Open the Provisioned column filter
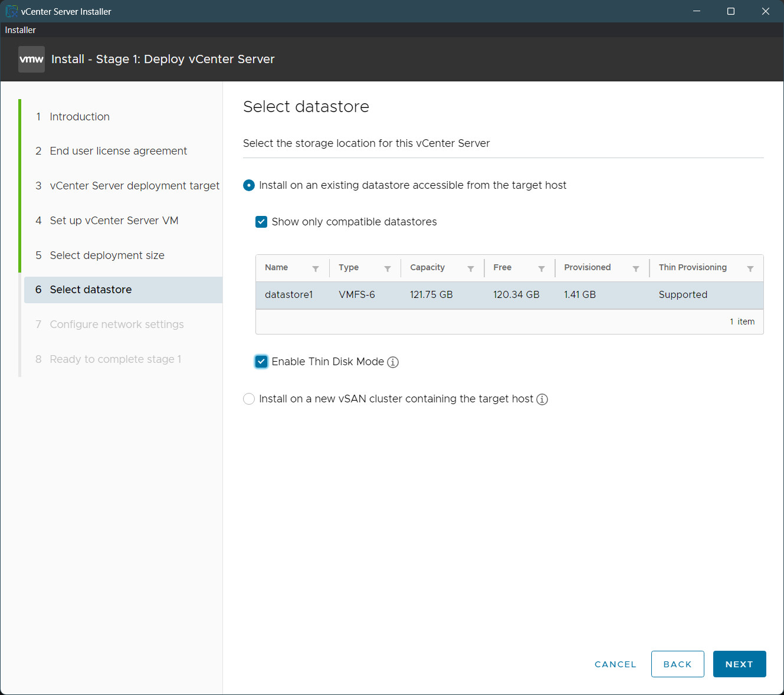Image resolution: width=784 pixels, height=695 pixels. coord(636,268)
